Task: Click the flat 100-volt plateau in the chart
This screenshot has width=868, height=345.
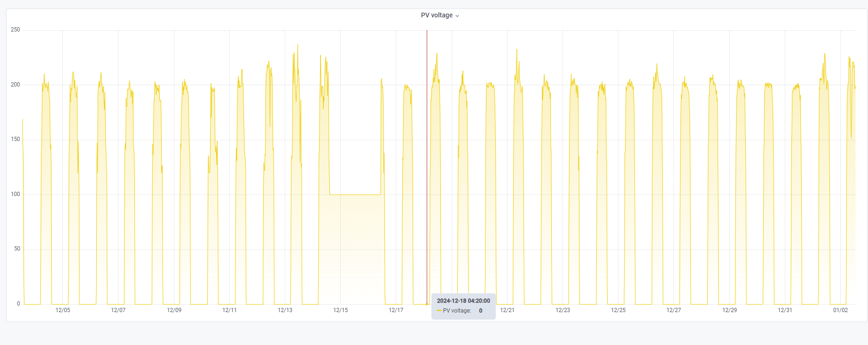Action: (355, 195)
